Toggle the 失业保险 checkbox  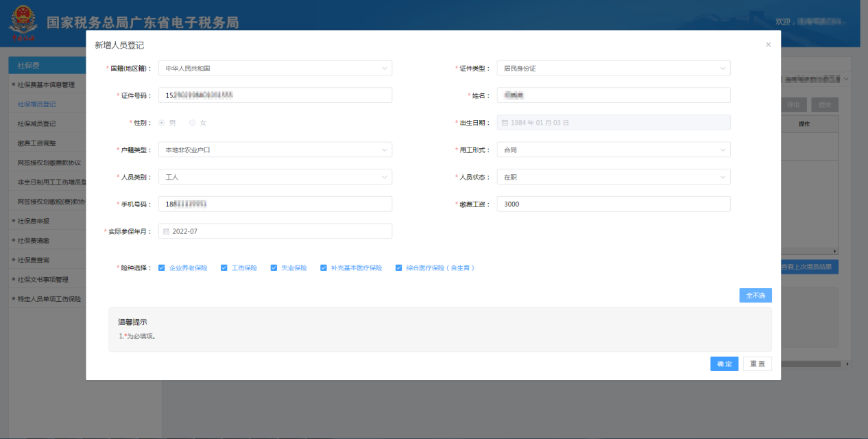274,268
